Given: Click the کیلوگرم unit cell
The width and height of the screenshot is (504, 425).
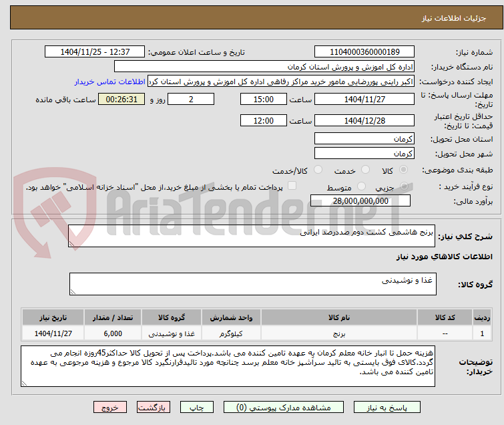Looking at the screenshot, I should pos(231,333).
